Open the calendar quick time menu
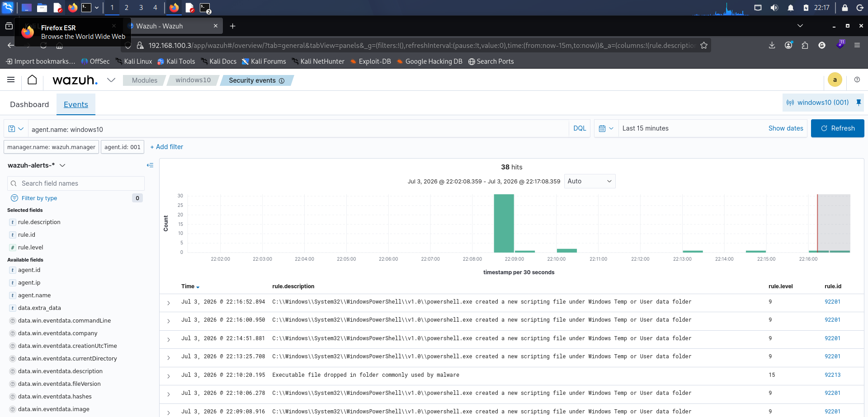This screenshot has width=868, height=417. click(x=606, y=128)
